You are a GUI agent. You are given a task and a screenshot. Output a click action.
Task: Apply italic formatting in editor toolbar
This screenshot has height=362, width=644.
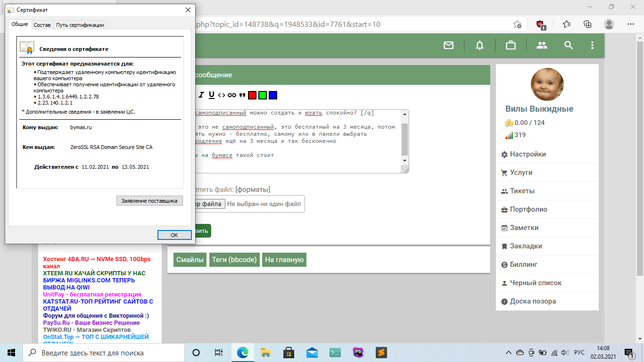tap(201, 95)
